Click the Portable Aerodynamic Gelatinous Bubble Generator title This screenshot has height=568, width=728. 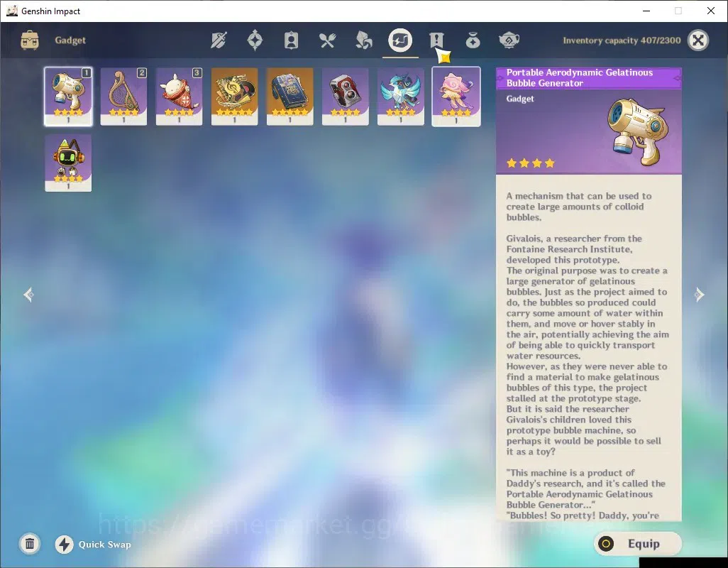[580, 77]
